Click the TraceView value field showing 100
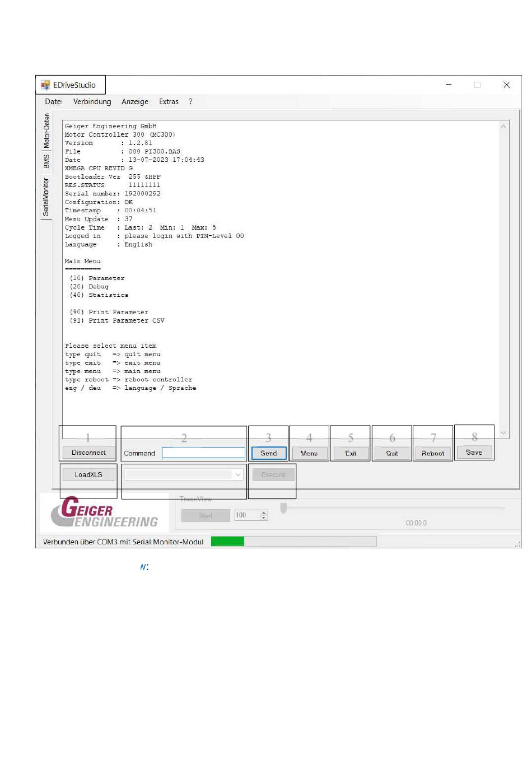532x783 pixels. [x=247, y=515]
